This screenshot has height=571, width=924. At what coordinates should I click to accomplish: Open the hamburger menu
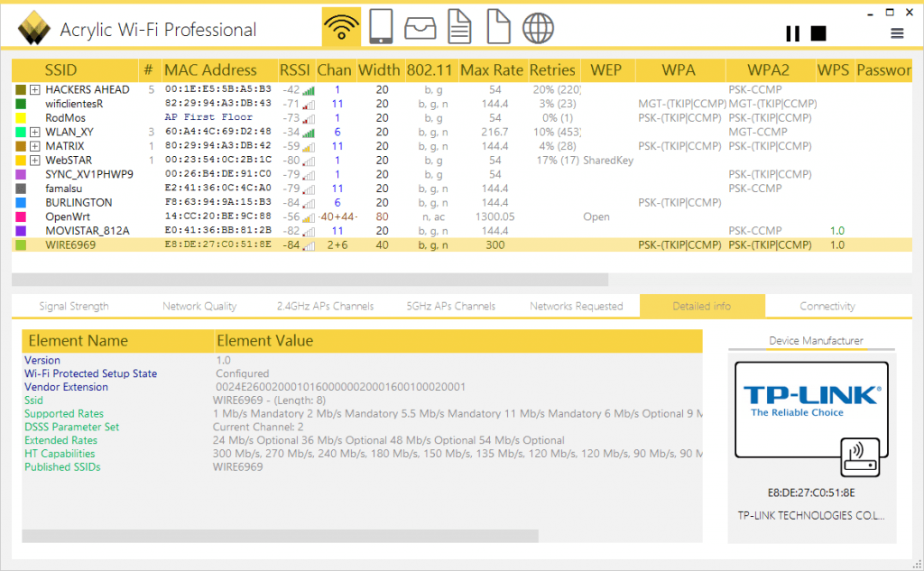click(x=897, y=33)
